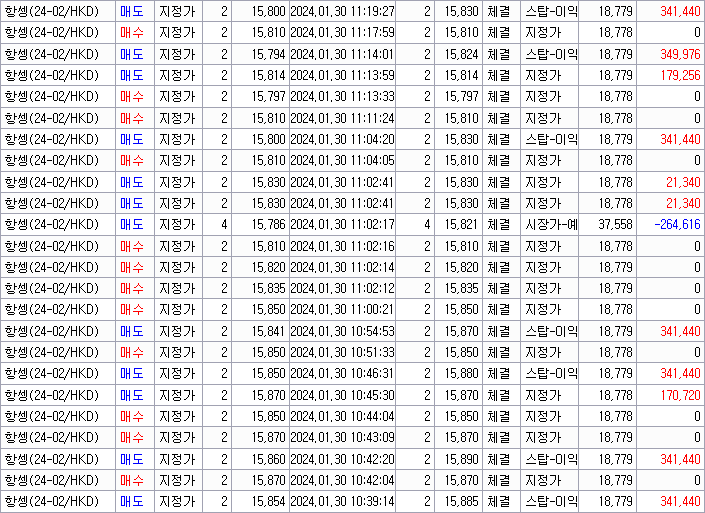705x513 pixels.
Task: Click the fill price 15,885
Action: 461,501
